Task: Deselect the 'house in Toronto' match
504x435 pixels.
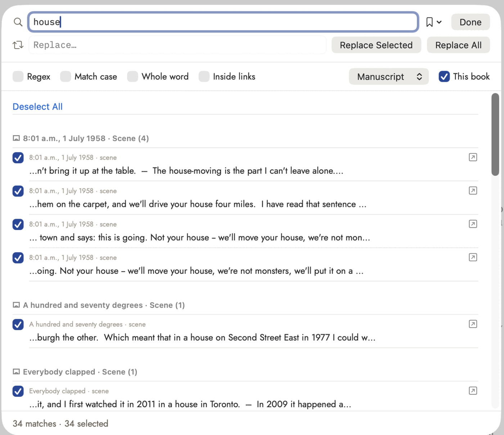Action: tap(18, 391)
